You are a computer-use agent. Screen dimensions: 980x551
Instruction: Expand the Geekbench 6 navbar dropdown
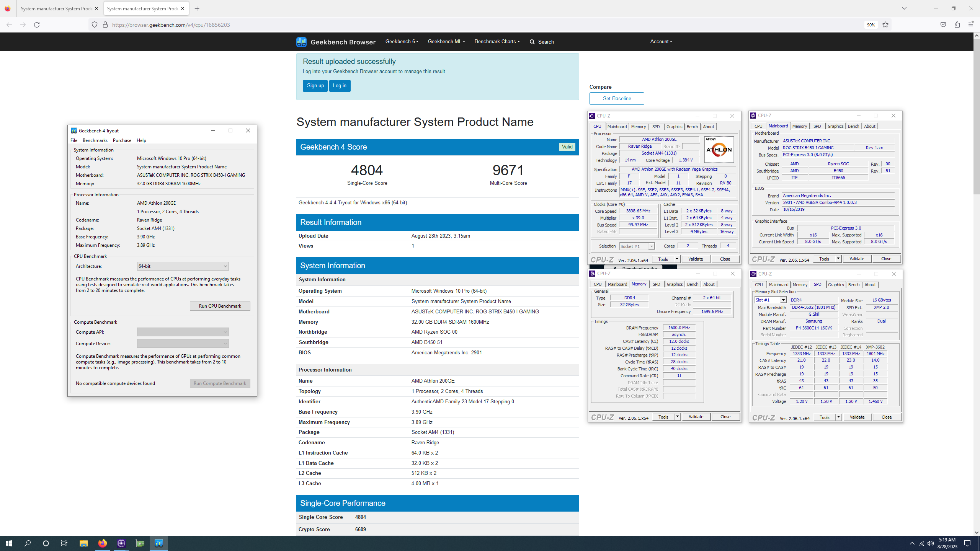pyautogui.click(x=402, y=41)
